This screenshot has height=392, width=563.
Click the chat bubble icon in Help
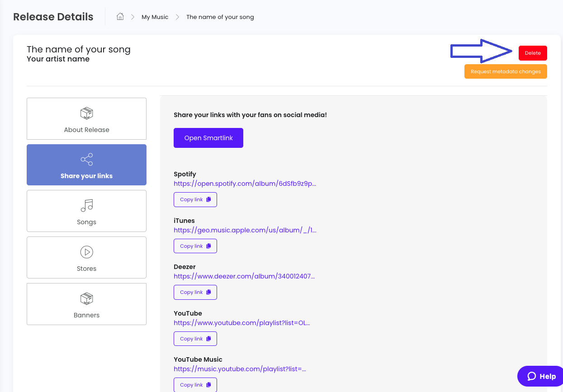tap(532, 376)
